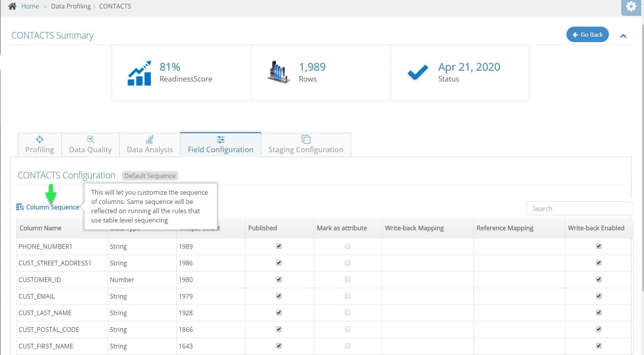
Task: Toggle Mark as attribute for CUST_LAST_NAME
Action: pyautogui.click(x=348, y=313)
